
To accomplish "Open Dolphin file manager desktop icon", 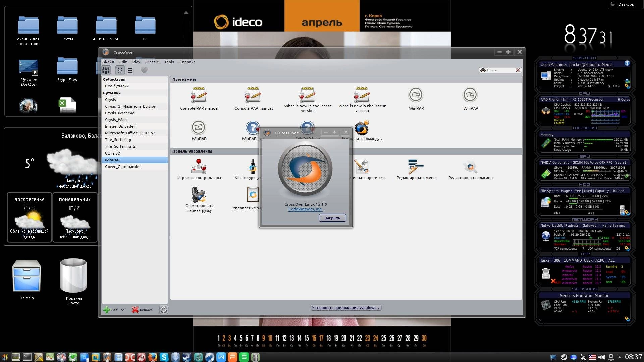I will pyautogui.click(x=26, y=280).
